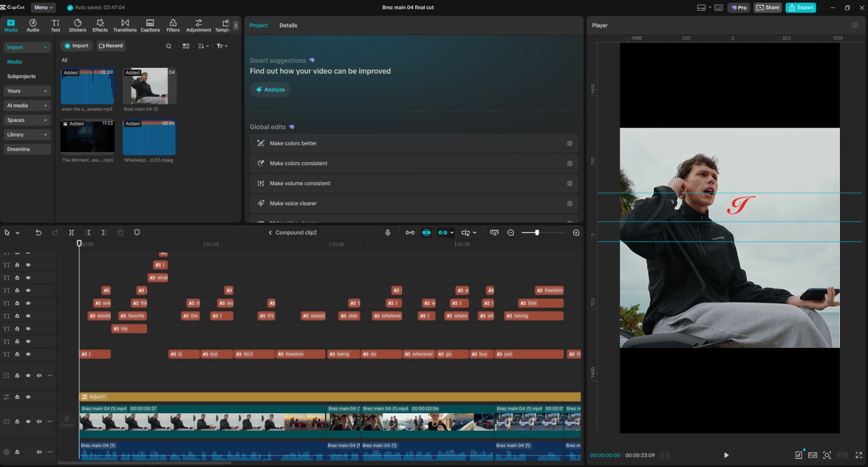This screenshot has width=868, height=467.
Task: Click the Analyze button
Action: [x=270, y=90]
